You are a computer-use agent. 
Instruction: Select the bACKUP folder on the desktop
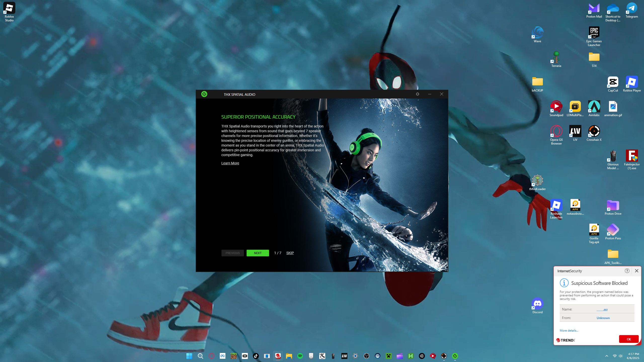[537, 84]
